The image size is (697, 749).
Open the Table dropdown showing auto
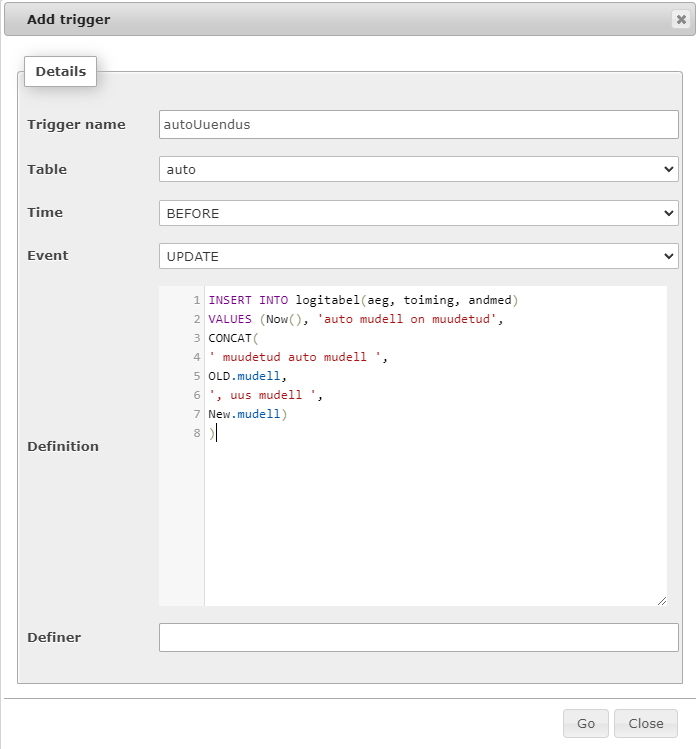(418, 169)
